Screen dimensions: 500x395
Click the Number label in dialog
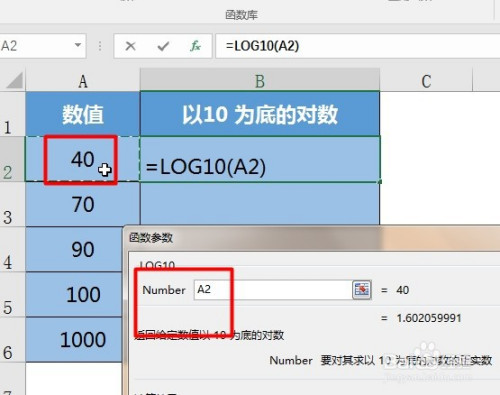(164, 290)
